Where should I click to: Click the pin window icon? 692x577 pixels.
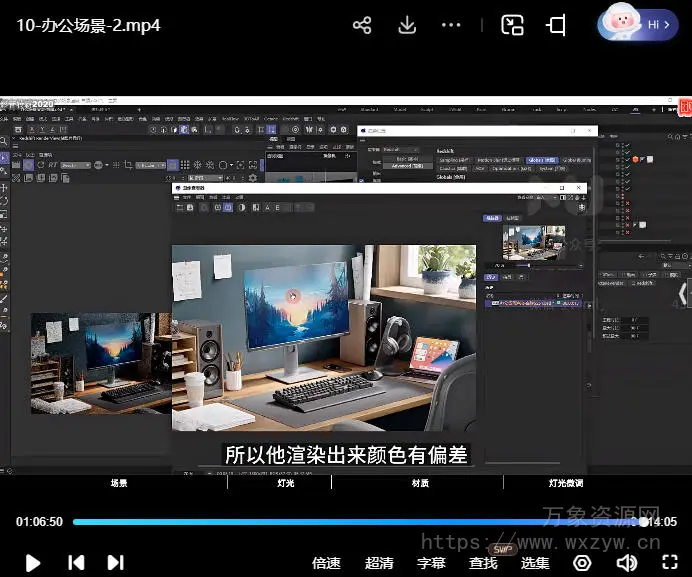tap(557, 25)
